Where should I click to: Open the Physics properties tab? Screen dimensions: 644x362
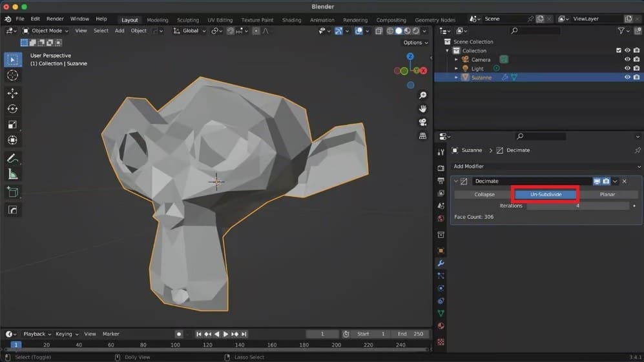pos(441,288)
